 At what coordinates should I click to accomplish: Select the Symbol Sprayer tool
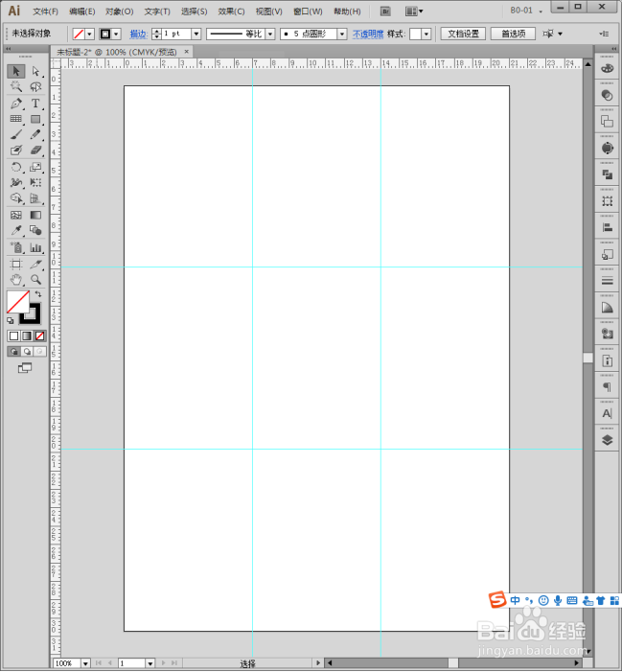click(16, 247)
